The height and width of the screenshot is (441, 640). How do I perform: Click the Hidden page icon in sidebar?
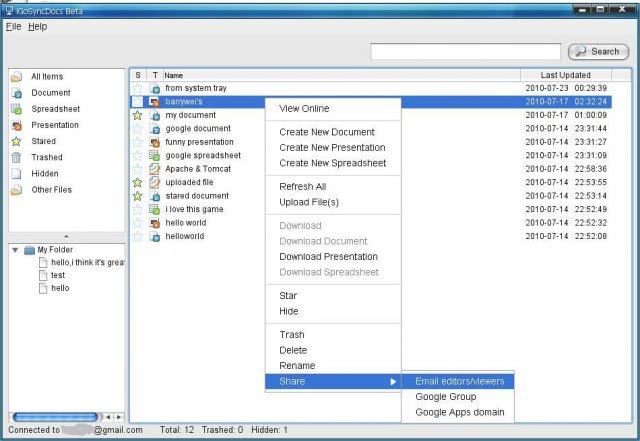click(x=16, y=174)
